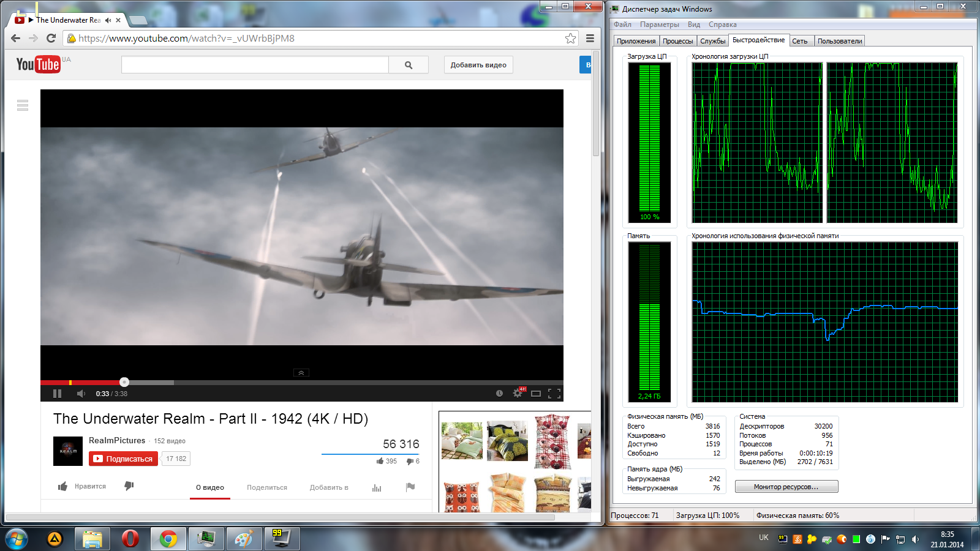980x551 pixels.
Task: Open the Вид menu in Task Manager
Action: point(693,24)
